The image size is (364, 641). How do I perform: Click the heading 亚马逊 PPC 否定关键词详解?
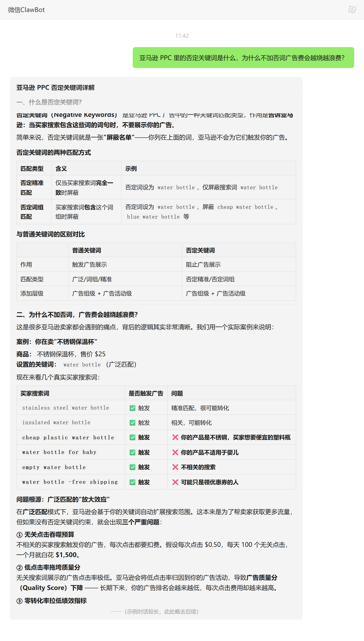click(55, 88)
